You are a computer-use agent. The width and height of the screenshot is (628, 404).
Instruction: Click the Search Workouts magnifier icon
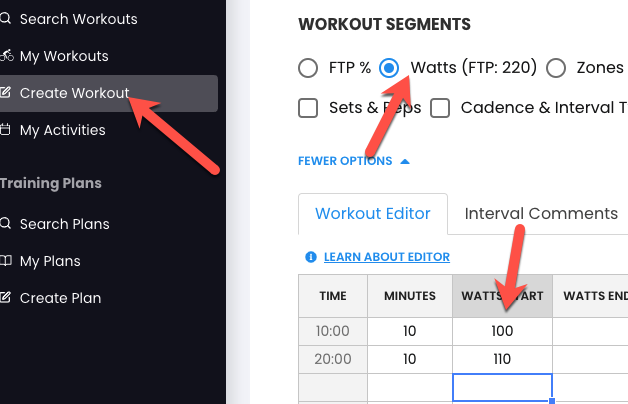5,18
